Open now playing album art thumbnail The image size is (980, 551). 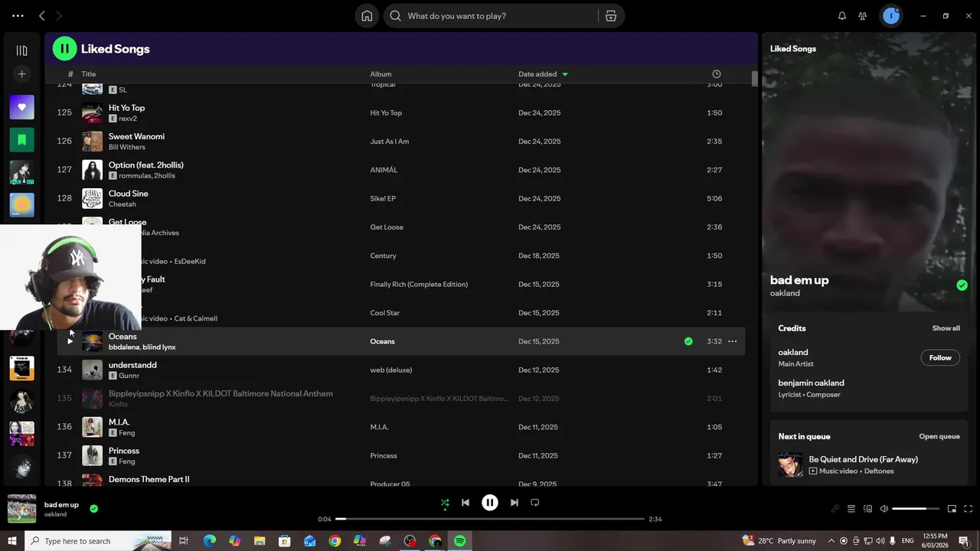(21, 508)
